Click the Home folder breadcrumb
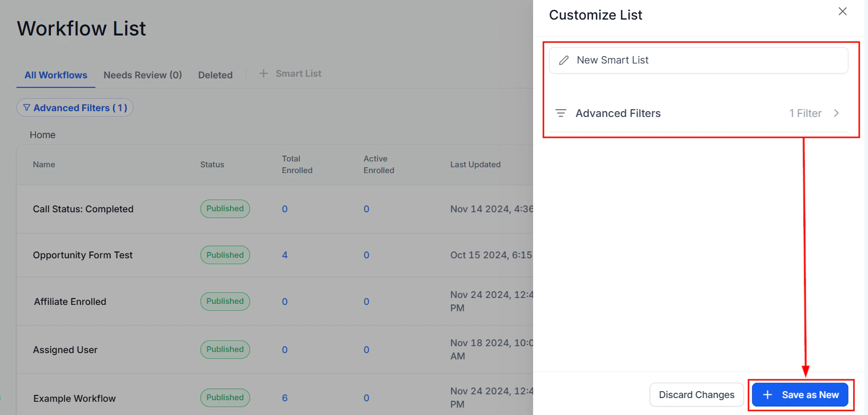The image size is (868, 415). click(x=42, y=135)
